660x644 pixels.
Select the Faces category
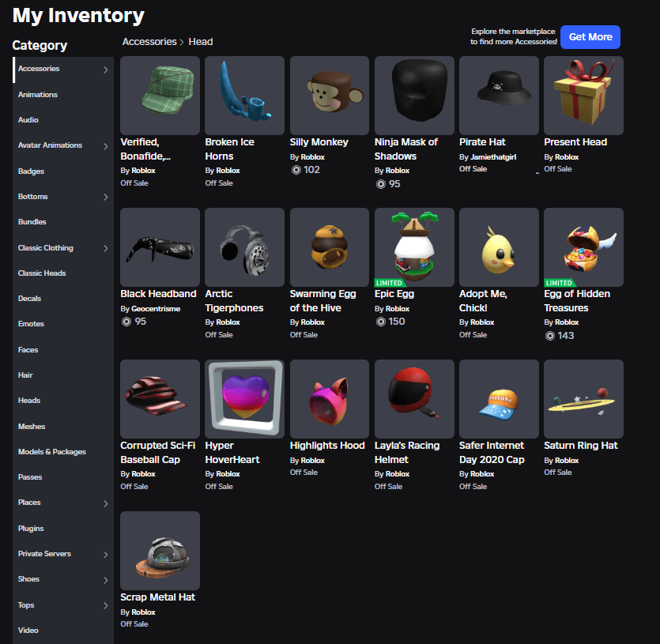coord(63,350)
